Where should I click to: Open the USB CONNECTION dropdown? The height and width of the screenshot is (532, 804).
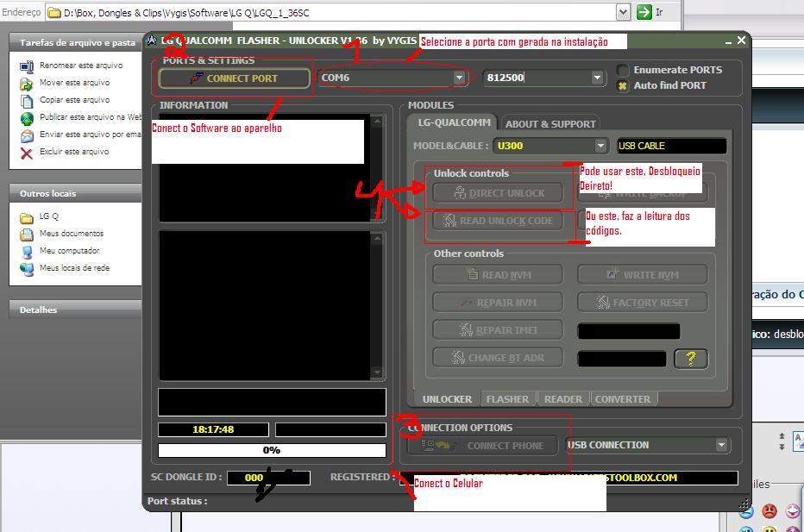pos(721,445)
